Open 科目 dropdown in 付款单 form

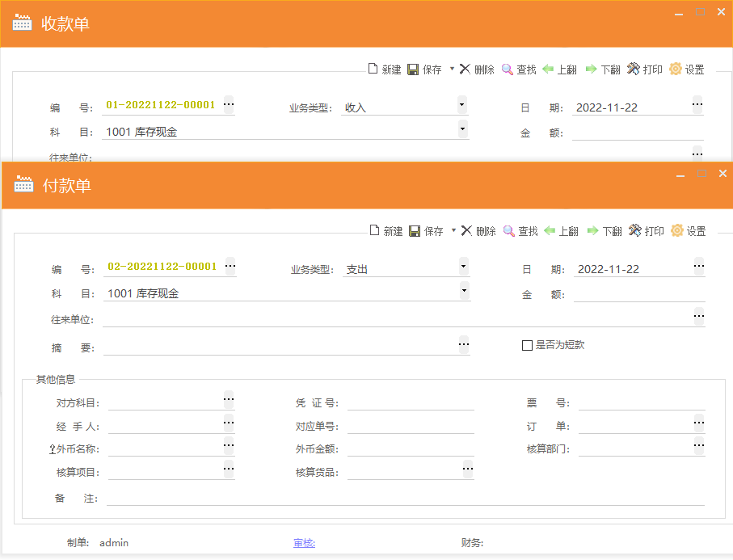(464, 290)
